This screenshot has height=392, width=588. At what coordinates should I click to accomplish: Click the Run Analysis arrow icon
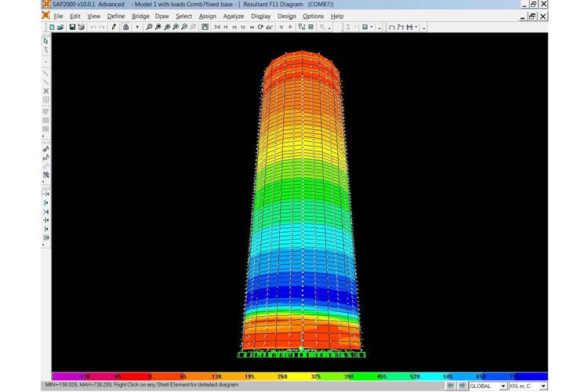click(138, 27)
